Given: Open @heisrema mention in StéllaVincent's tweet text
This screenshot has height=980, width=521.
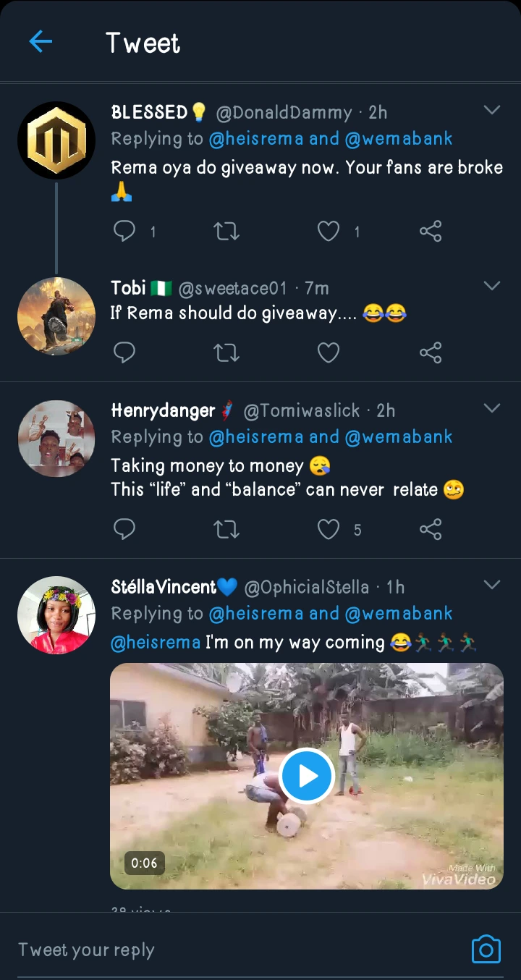Looking at the screenshot, I should (156, 642).
